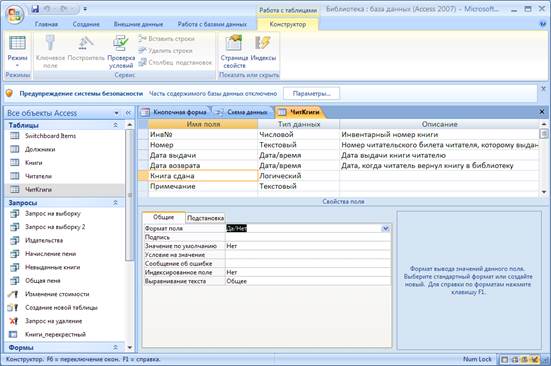Collapse the navigation pane with shutter button

pos(128,113)
